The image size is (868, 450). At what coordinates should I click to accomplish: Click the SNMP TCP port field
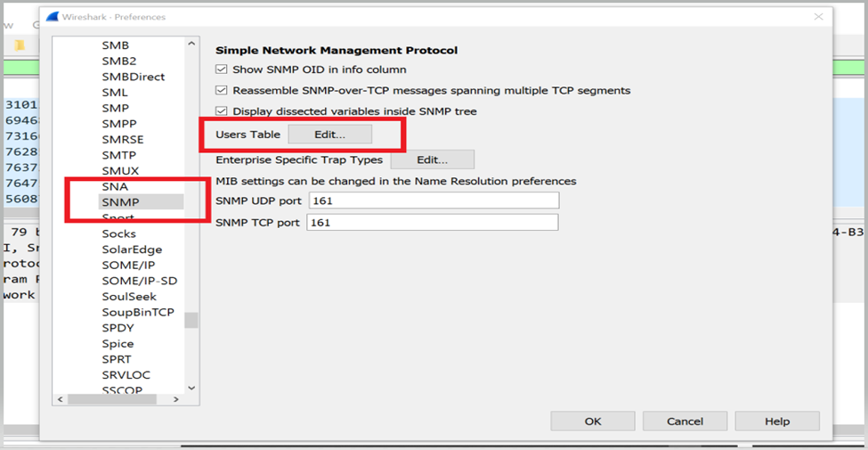click(433, 222)
